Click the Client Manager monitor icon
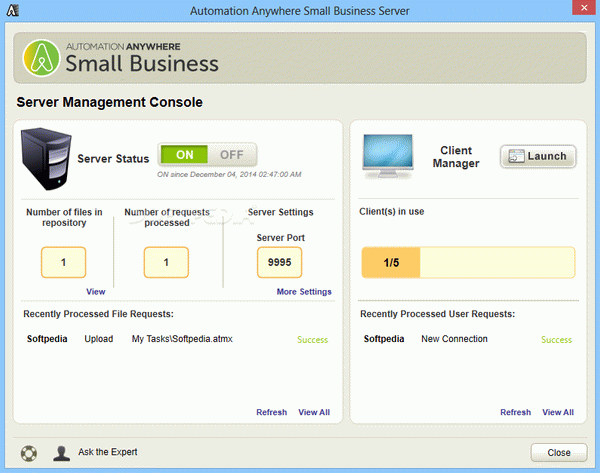This screenshot has height=473, width=600. tap(388, 156)
